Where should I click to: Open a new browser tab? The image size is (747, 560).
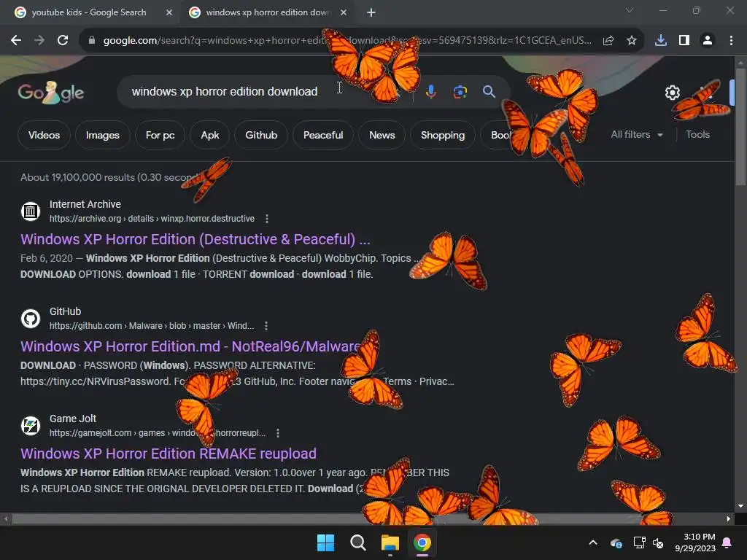point(371,12)
